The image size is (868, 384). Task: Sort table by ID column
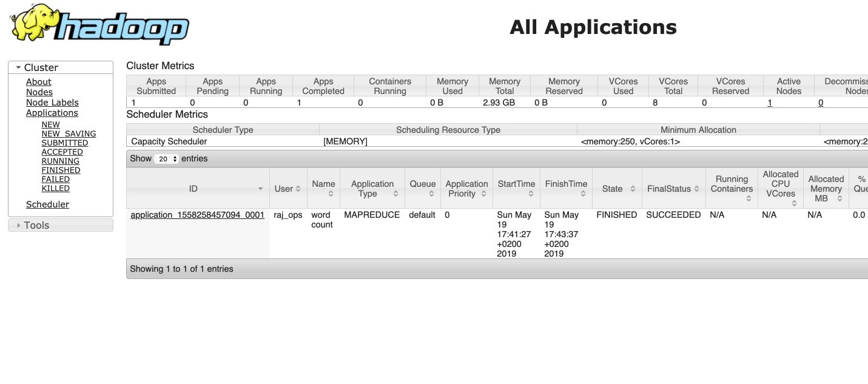tap(198, 189)
